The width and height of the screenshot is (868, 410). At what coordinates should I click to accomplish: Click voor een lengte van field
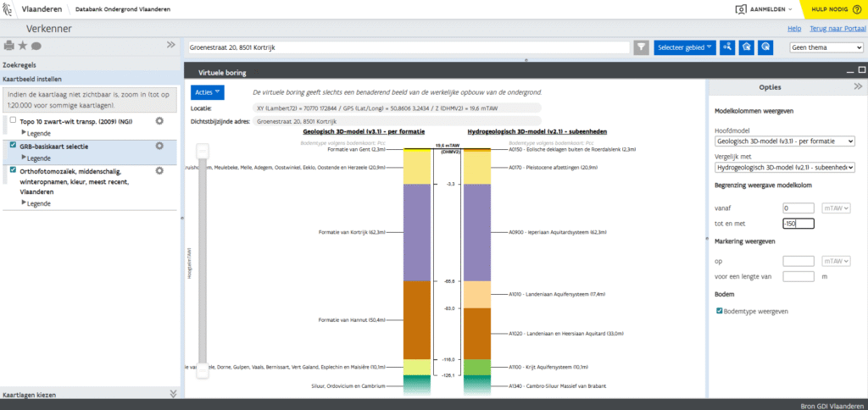[x=798, y=276]
